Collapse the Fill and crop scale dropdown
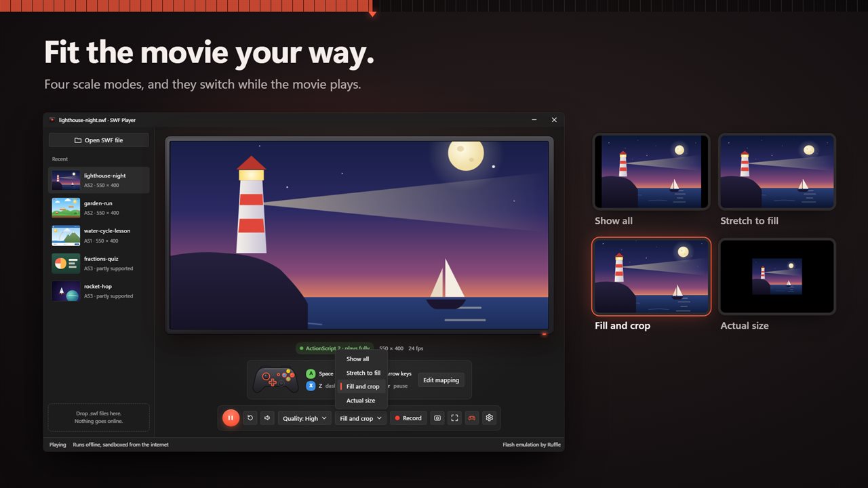Screen dimensions: 868x488 click(361, 418)
